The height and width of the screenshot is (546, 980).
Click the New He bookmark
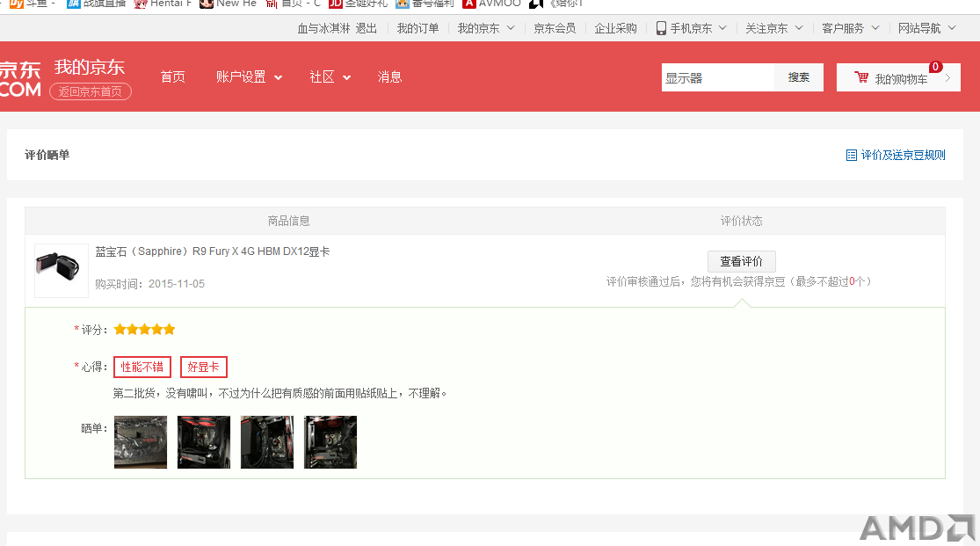tap(229, 4)
